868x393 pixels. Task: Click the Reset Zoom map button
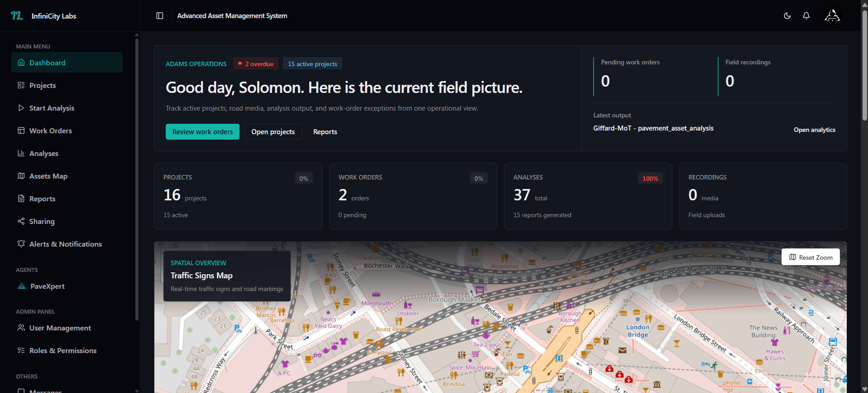pyautogui.click(x=810, y=257)
